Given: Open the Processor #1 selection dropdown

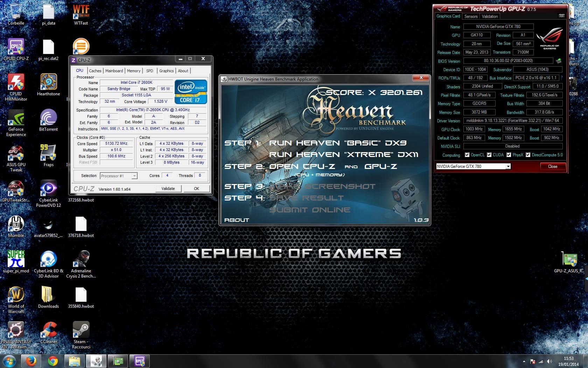Looking at the screenshot, I should 119,176.
